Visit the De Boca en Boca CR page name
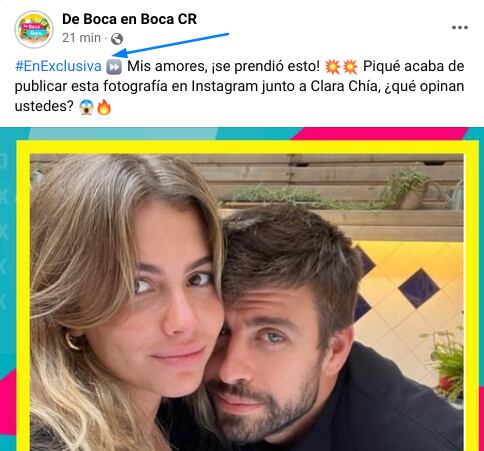 129,19
